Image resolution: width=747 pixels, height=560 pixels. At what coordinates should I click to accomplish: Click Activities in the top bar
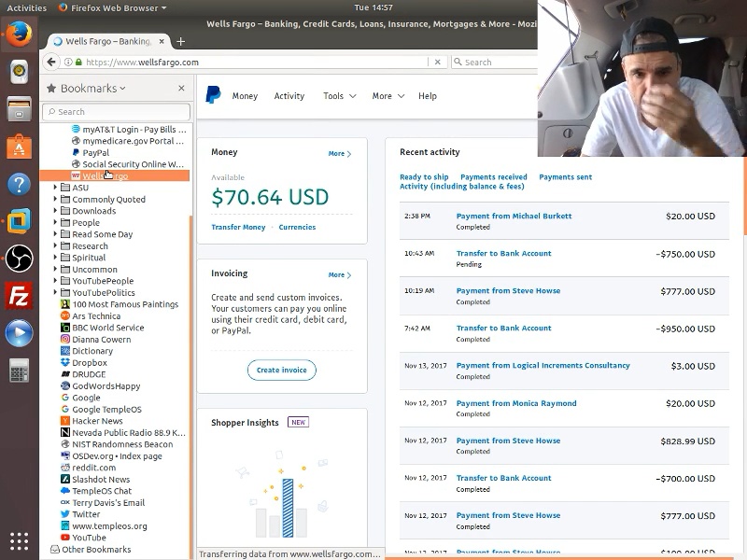[x=27, y=7]
